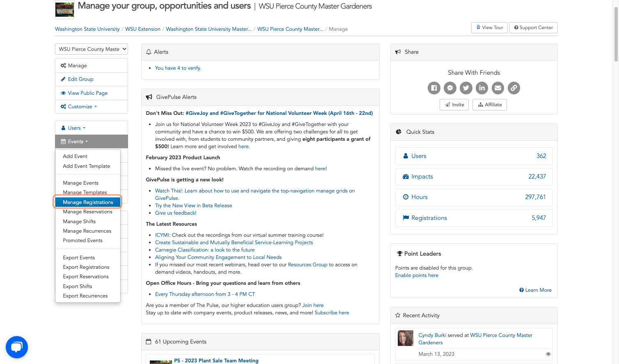Select Add Event from Events menu

tap(75, 156)
